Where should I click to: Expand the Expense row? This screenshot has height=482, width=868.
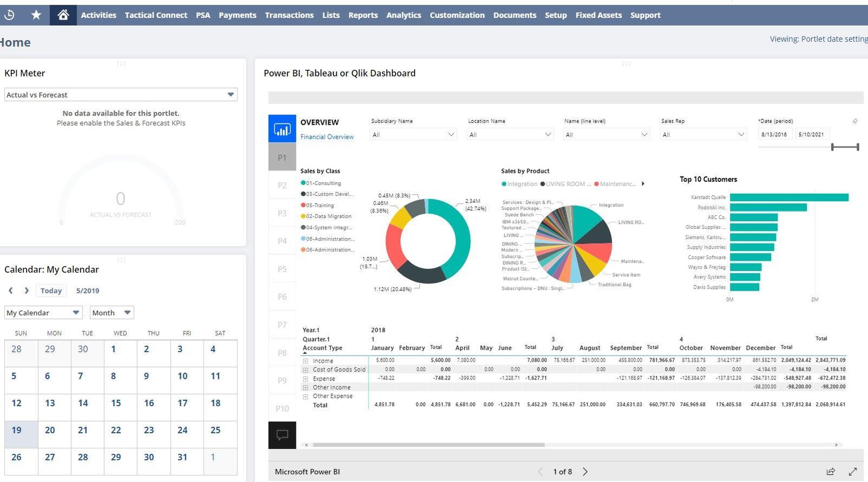305,379
